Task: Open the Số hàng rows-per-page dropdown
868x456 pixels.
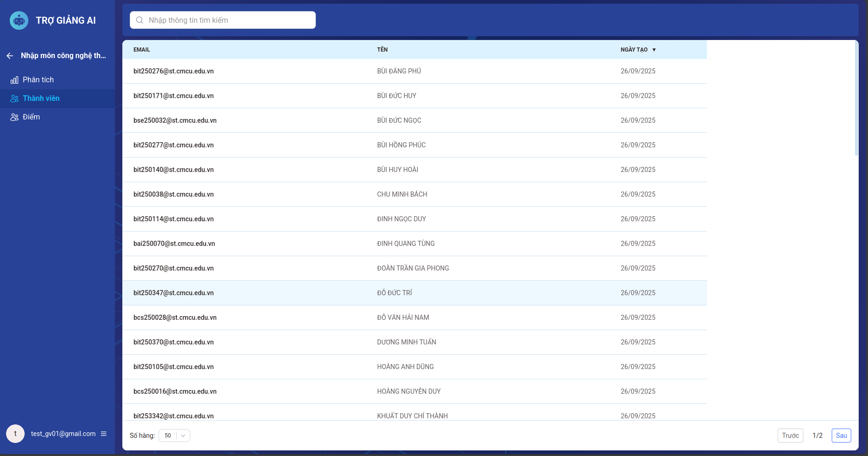Action: point(174,436)
